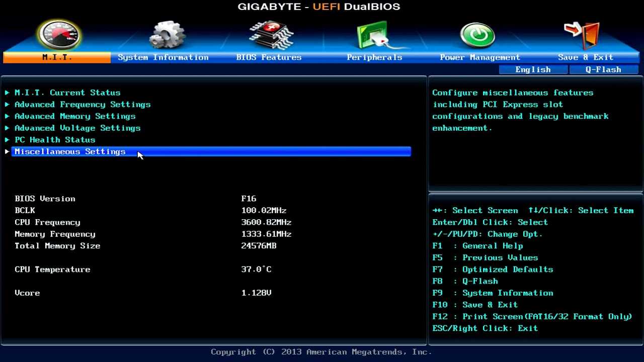The width and height of the screenshot is (644, 362).
Task: Expand arrow beside PC Health Status
Action: (x=7, y=140)
